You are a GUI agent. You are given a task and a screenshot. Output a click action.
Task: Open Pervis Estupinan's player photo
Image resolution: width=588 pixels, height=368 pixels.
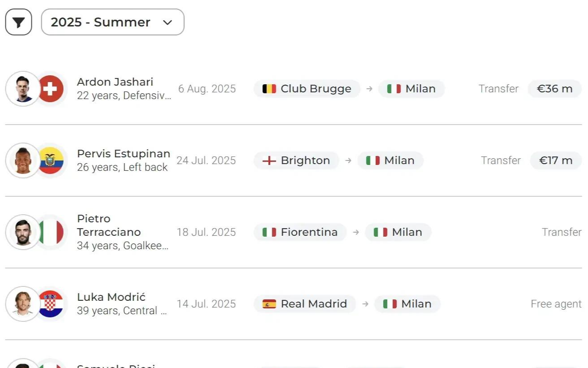tap(23, 160)
